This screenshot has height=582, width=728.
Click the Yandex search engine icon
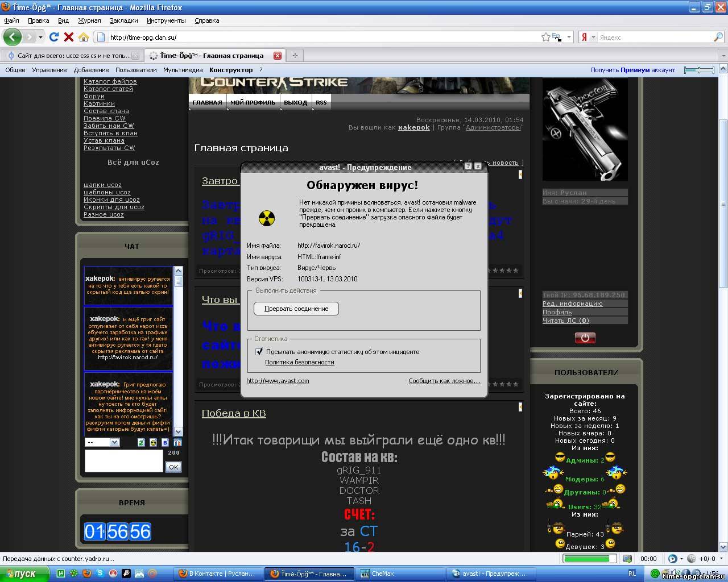[x=584, y=37]
